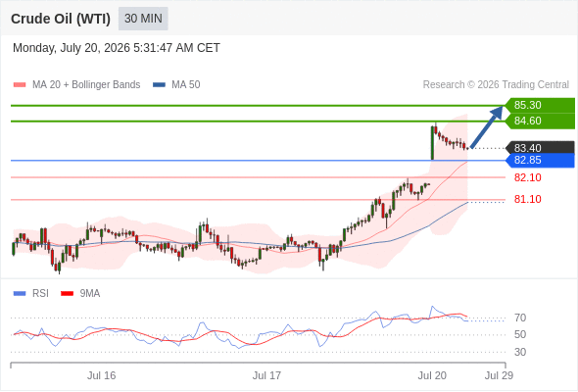Viewport: 578px width, 392px height.
Task: Click the black 83.40 current price tag
Action: (x=540, y=148)
